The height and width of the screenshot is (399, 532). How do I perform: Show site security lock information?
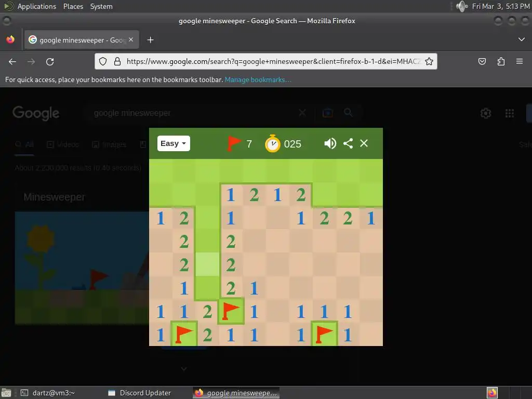tap(117, 61)
